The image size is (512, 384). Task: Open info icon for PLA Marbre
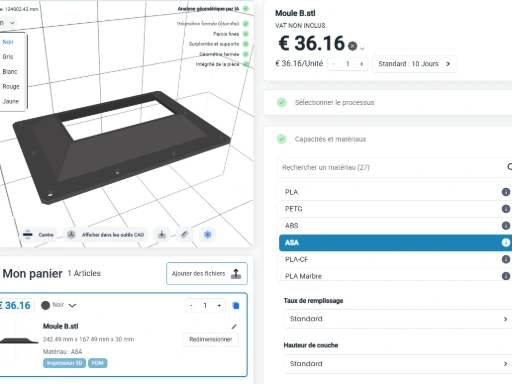pos(506,276)
